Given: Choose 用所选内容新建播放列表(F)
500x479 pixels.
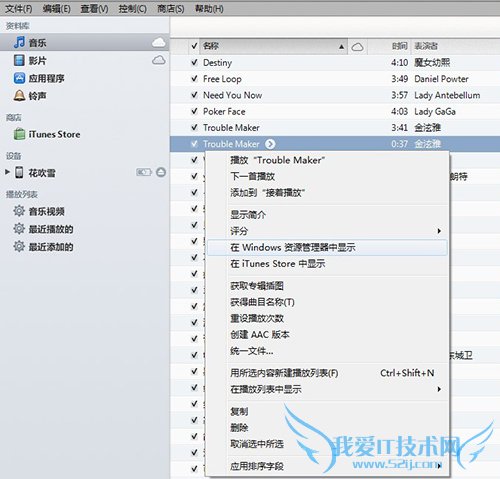Looking at the screenshot, I should (x=327, y=373).
